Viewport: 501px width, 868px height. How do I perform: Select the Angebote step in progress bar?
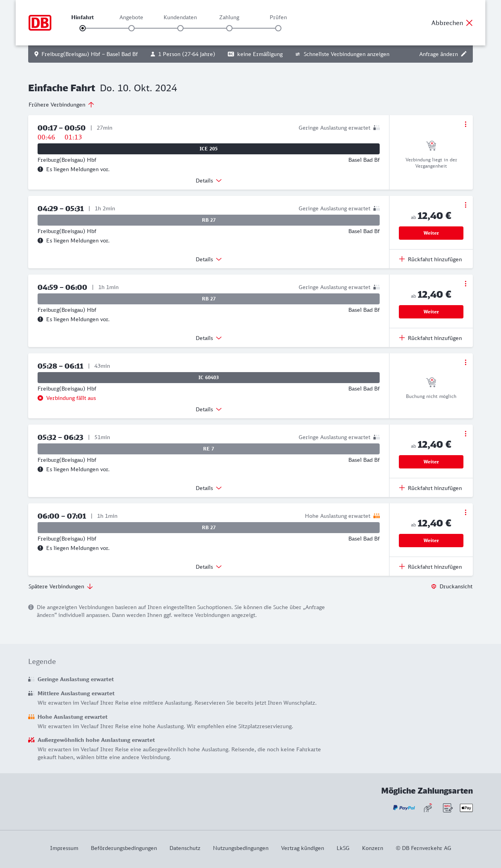[x=132, y=28]
